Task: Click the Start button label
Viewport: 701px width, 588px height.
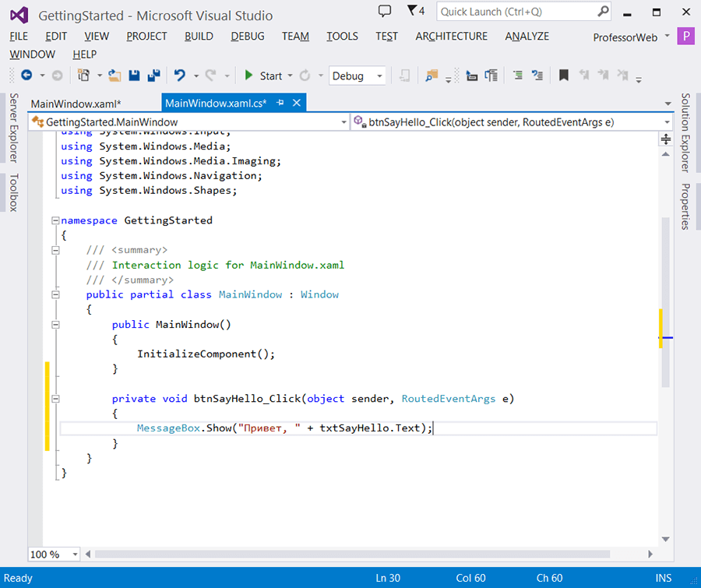Action: coord(271,76)
